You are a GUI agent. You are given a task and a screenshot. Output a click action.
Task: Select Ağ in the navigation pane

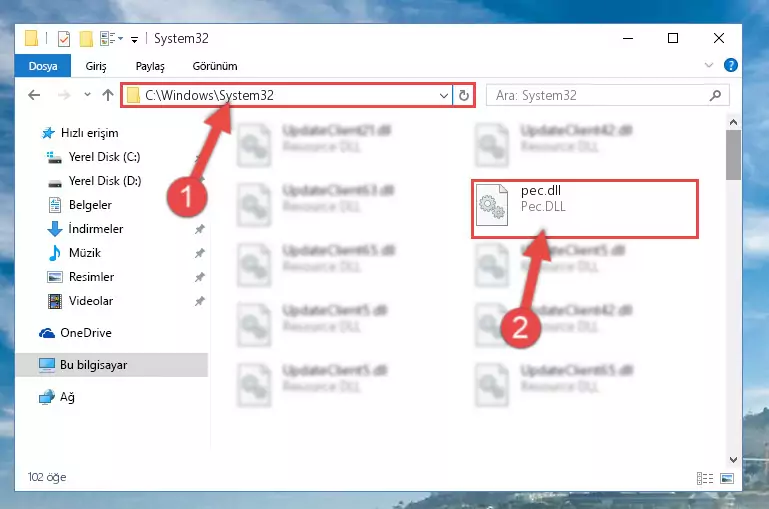pyautogui.click(x=57, y=397)
